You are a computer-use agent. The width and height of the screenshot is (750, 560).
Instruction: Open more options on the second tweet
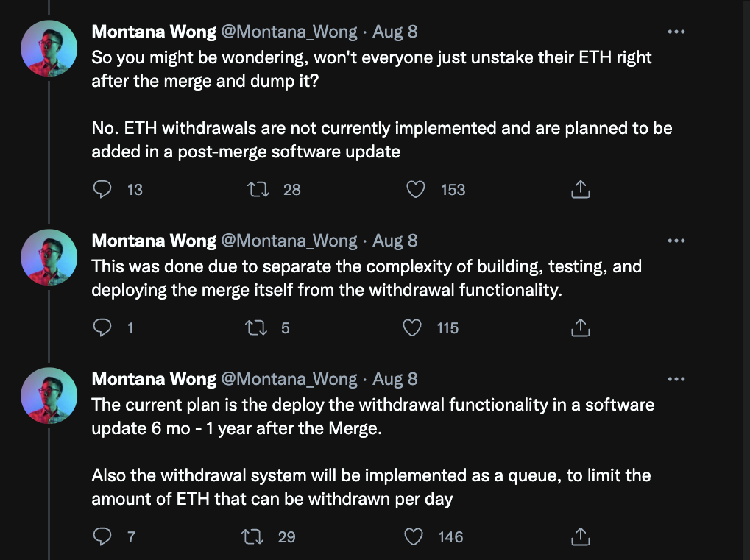(x=676, y=241)
